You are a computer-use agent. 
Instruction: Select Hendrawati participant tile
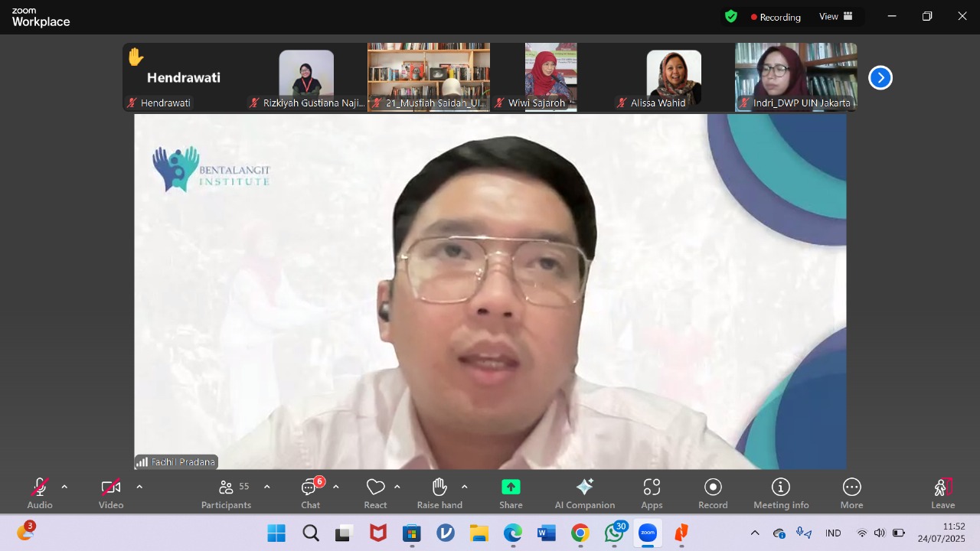183,77
